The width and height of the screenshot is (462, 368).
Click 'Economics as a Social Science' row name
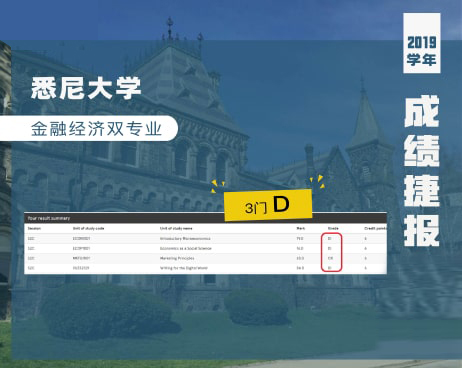coord(186,249)
